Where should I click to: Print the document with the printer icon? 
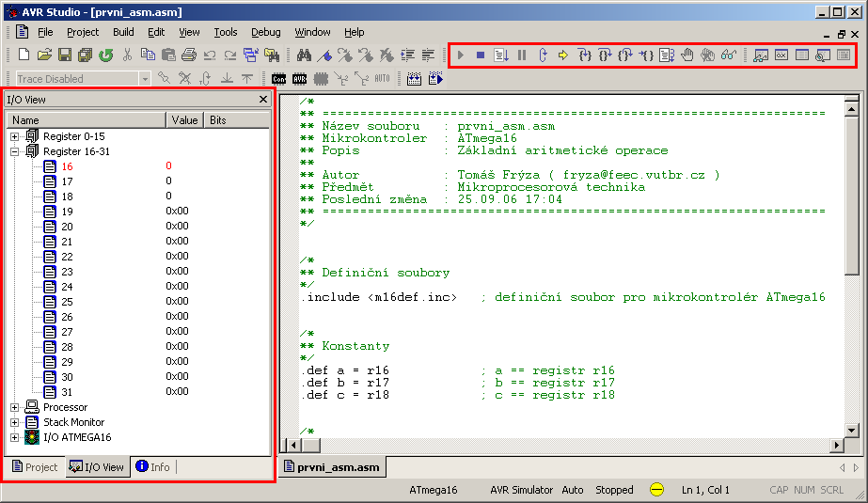pyautogui.click(x=189, y=55)
